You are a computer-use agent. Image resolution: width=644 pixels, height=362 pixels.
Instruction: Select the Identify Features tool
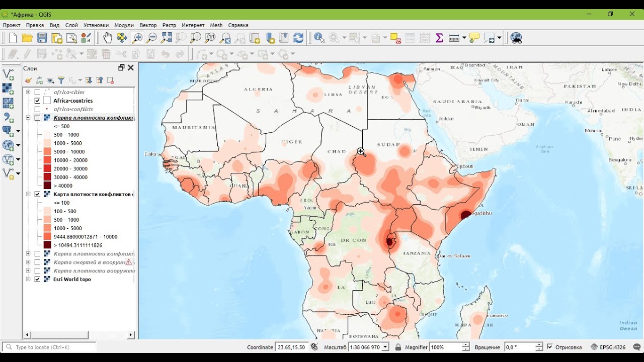point(319,38)
